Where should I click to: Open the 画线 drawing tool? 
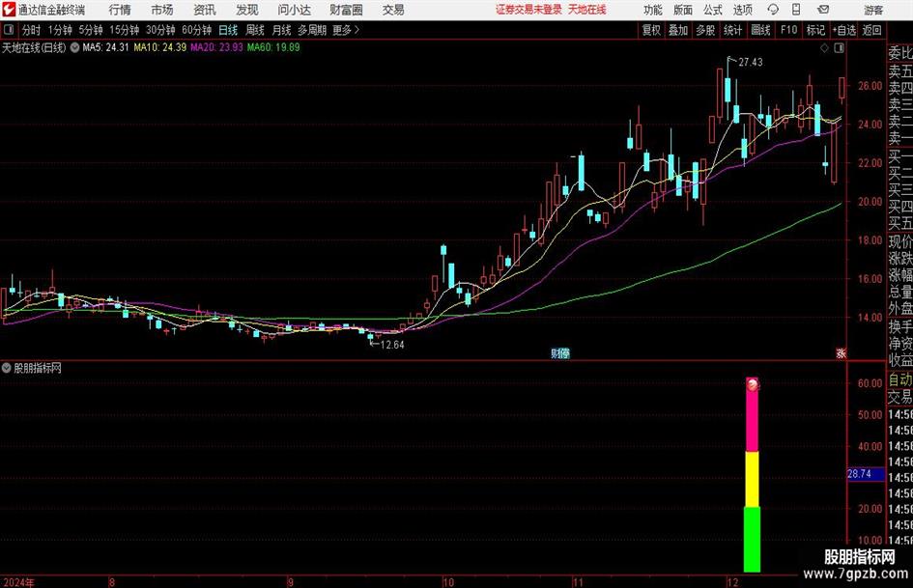click(x=760, y=30)
